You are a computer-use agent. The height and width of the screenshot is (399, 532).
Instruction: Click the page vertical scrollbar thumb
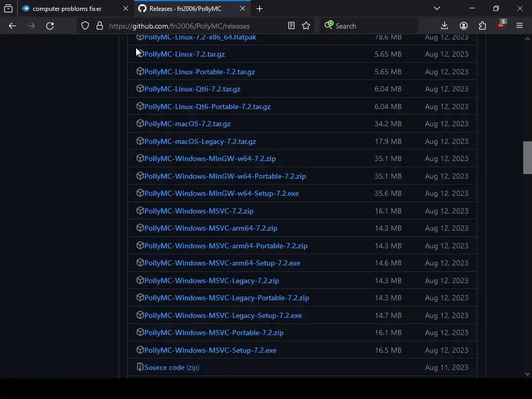[x=527, y=158]
